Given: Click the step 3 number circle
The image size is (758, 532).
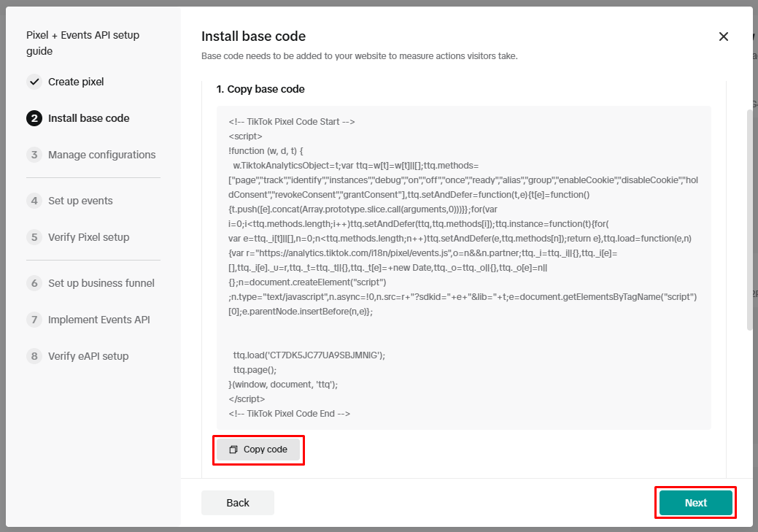Looking at the screenshot, I should pos(34,155).
